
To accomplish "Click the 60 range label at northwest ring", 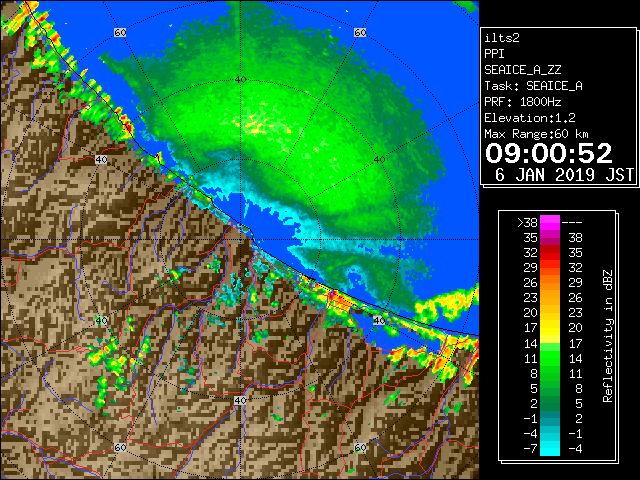I will point(120,32).
